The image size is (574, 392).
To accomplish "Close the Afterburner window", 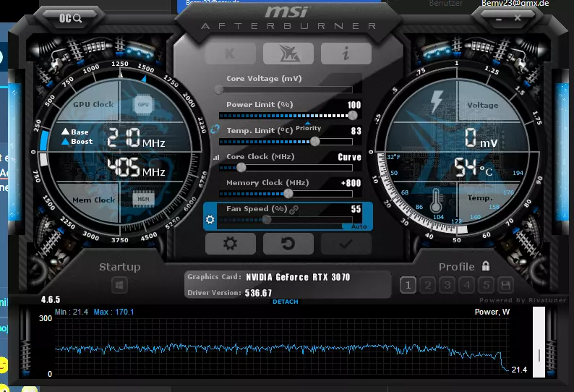I will pos(518,17).
